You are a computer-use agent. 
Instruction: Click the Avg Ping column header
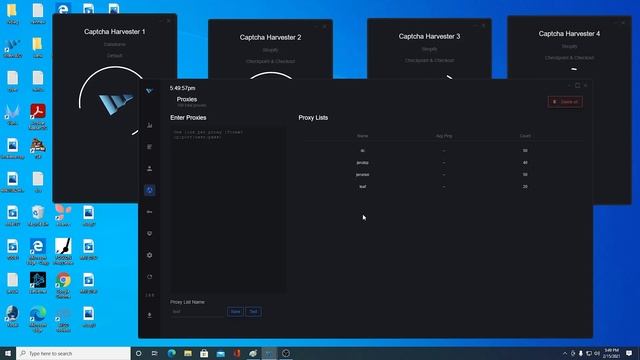444,136
